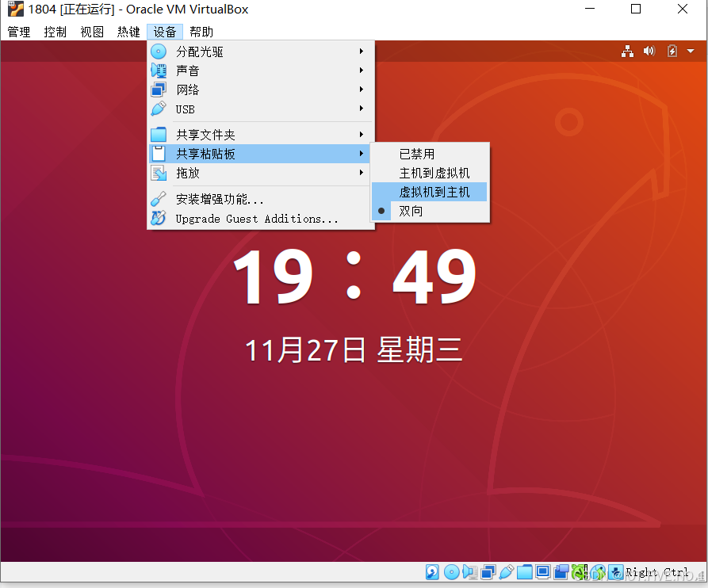The width and height of the screenshot is (708, 588).
Task: Open the 视图 menu
Action: pos(92,32)
